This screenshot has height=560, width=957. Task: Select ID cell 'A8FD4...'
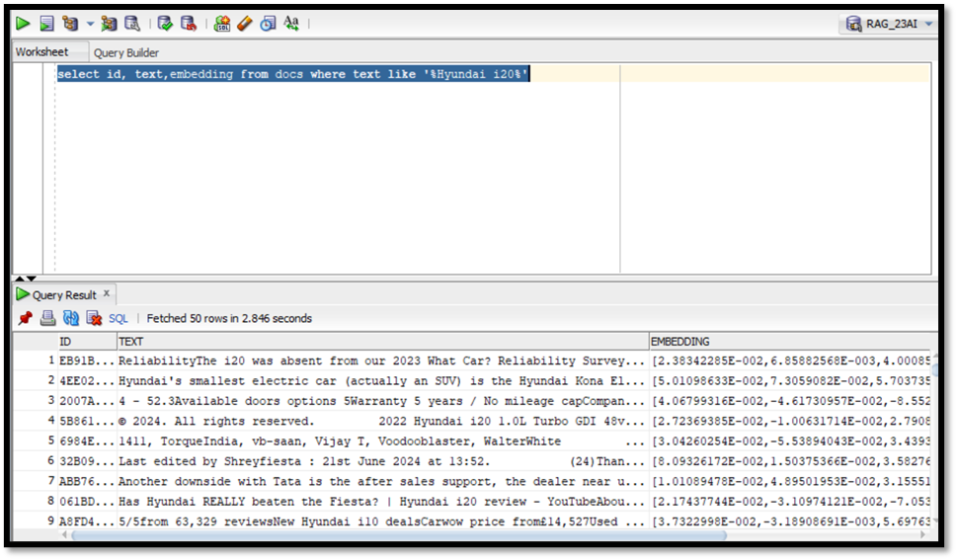coord(87,522)
